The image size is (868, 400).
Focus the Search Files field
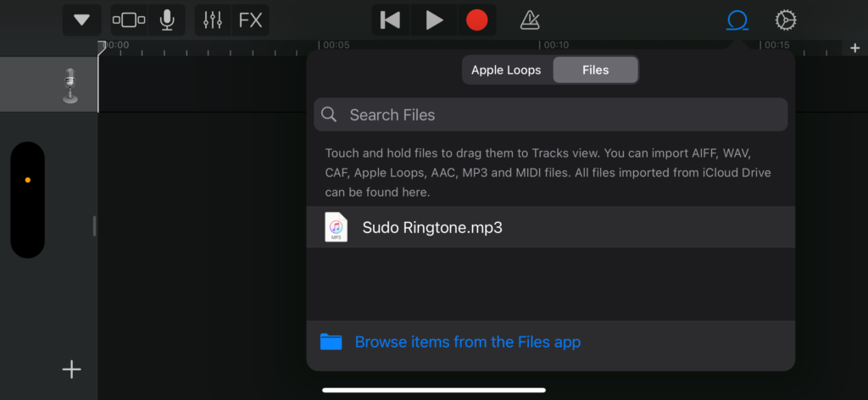551,114
